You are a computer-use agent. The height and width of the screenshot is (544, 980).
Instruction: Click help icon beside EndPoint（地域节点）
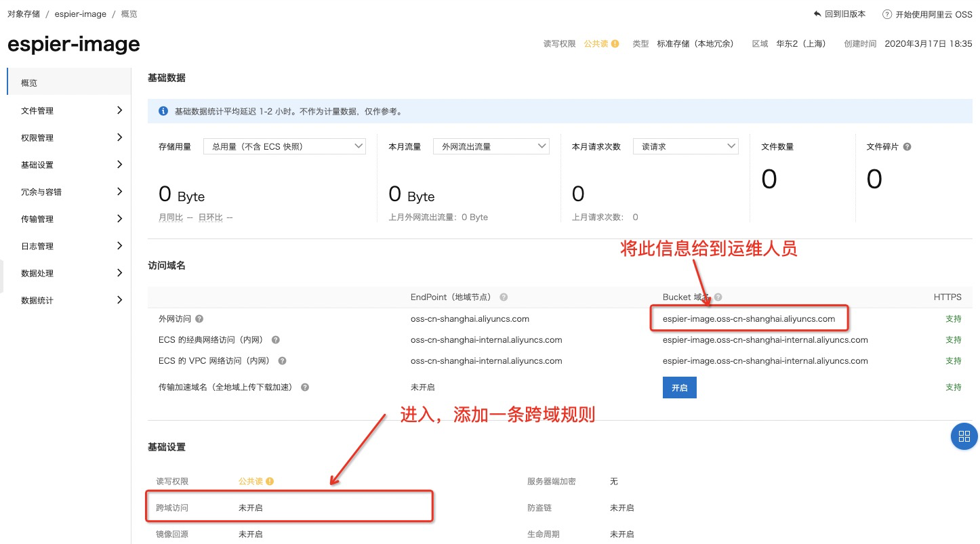504,297
